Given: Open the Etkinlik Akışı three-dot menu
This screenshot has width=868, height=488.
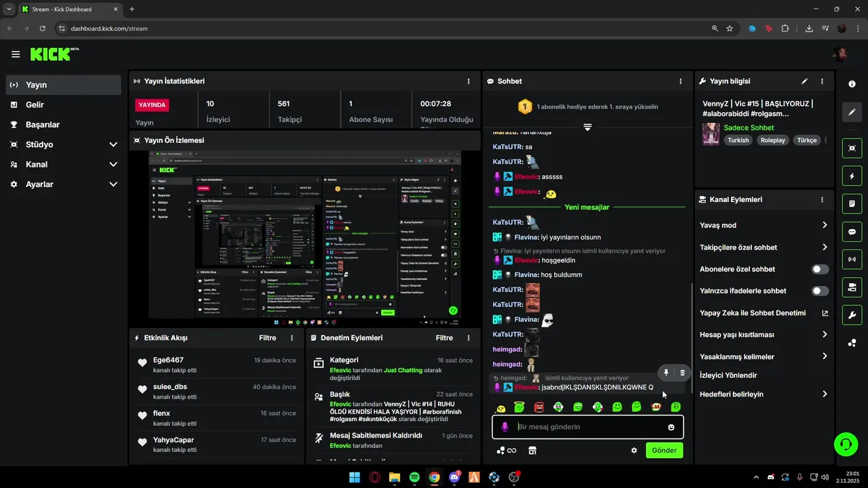Looking at the screenshot, I should [292, 338].
